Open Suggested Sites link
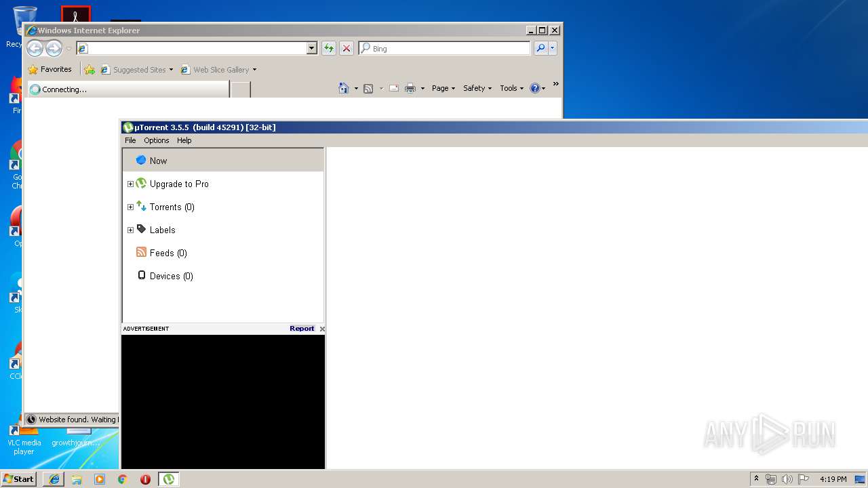The width and height of the screenshot is (868, 488). pos(137,69)
